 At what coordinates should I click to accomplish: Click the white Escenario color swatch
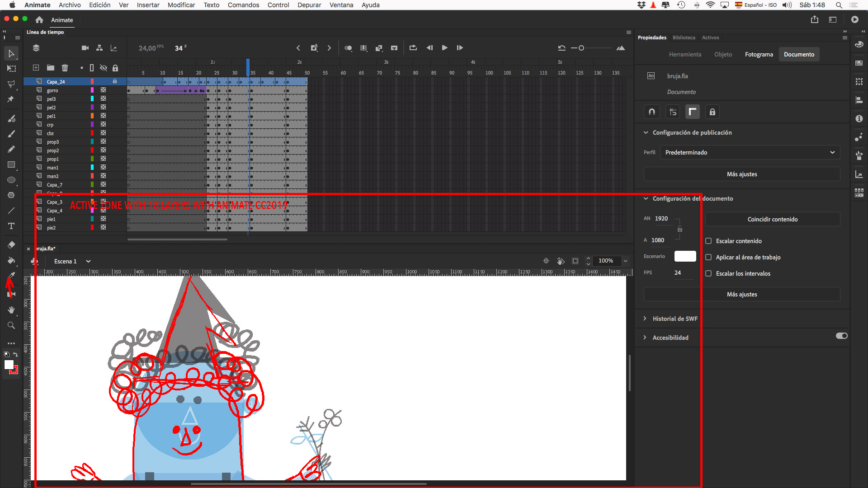[685, 256]
